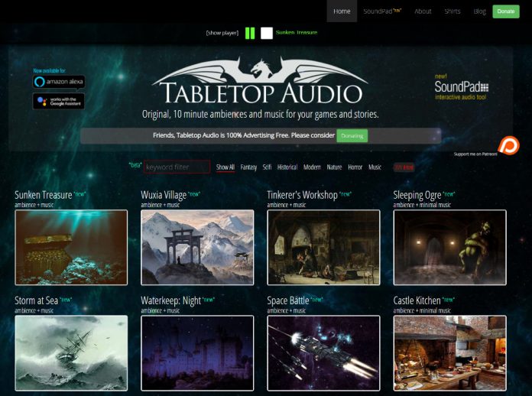Image resolution: width=532 pixels, height=396 pixels.
Task: Play the Waterkeep: Night thumbnail
Action: click(197, 353)
